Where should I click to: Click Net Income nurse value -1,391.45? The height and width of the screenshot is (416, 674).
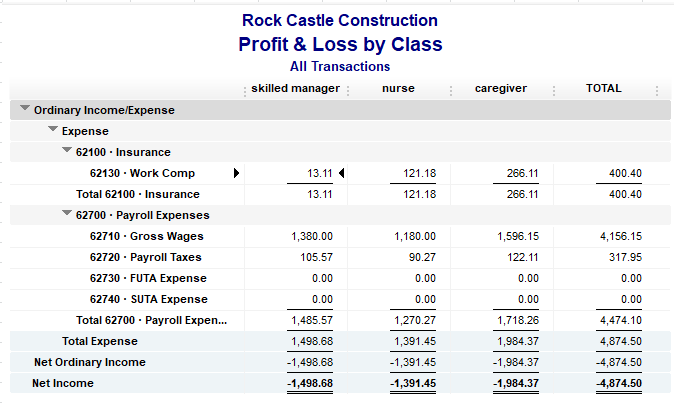pos(413,383)
